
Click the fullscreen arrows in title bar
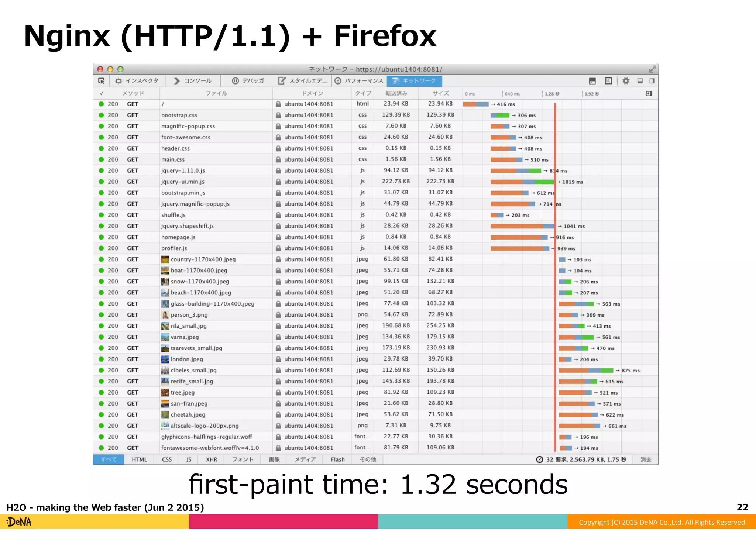[x=653, y=69]
